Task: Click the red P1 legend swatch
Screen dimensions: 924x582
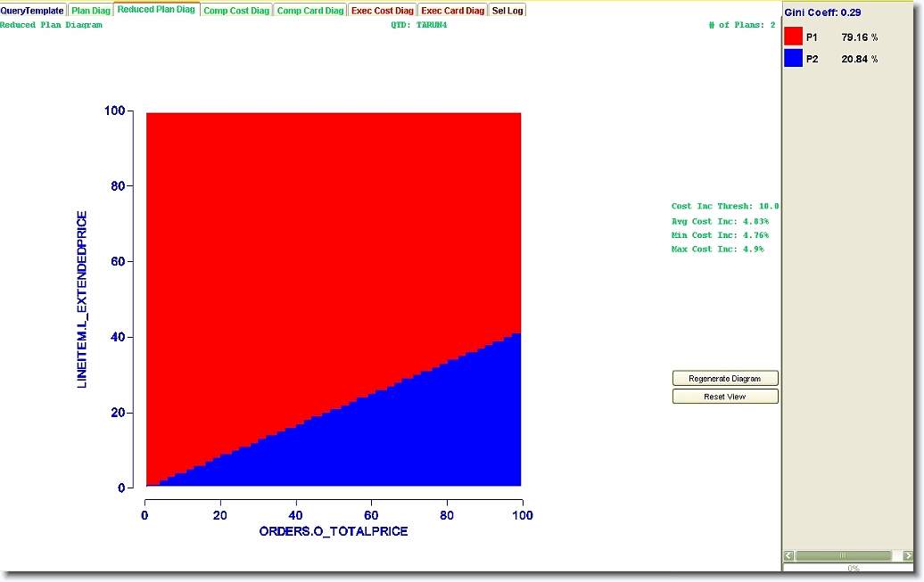Action: [x=793, y=37]
